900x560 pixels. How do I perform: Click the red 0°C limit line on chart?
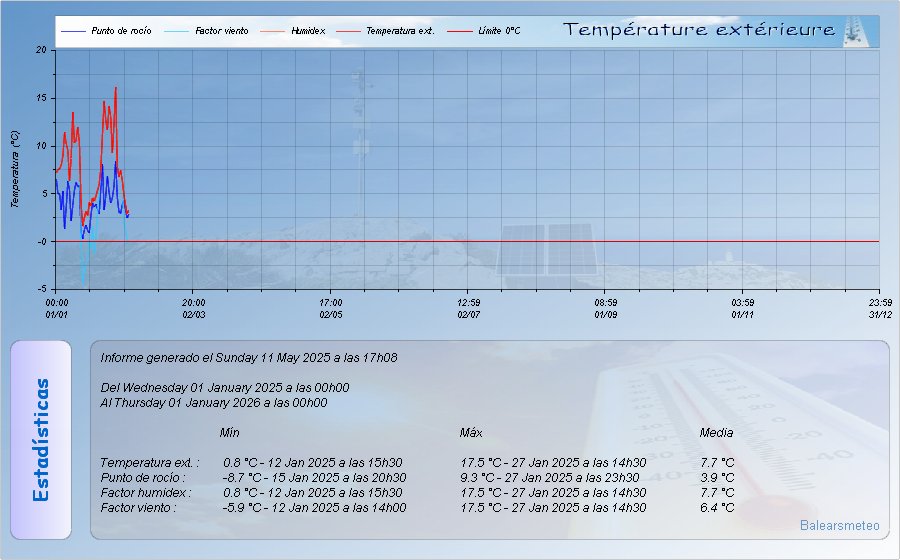468,242
